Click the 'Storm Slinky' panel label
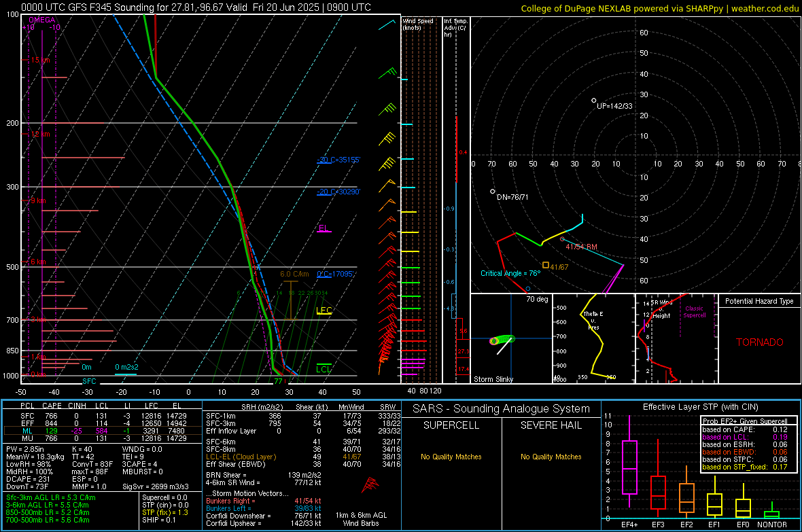 pyautogui.click(x=493, y=379)
